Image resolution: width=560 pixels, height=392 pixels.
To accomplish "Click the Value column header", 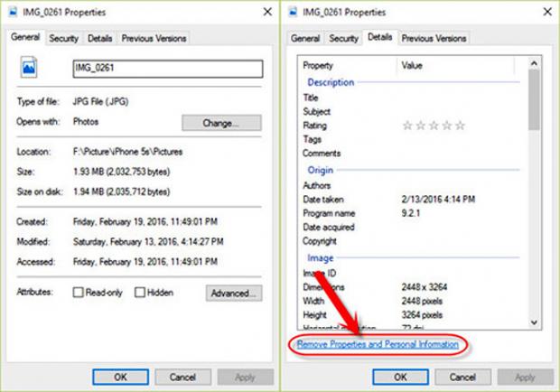I will [411, 66].
